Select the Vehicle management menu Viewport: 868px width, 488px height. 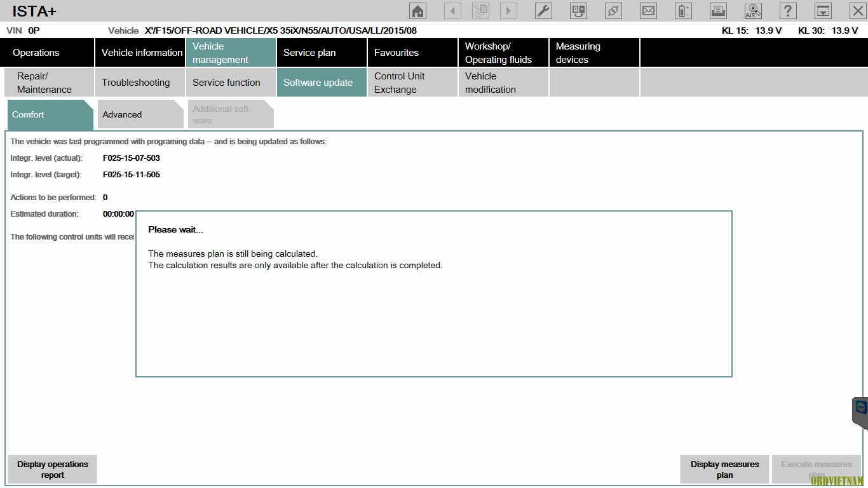click(x=231, y=53)
